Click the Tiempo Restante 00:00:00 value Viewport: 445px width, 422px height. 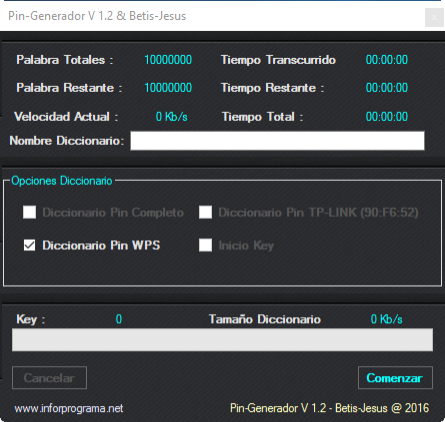(387, 88)
